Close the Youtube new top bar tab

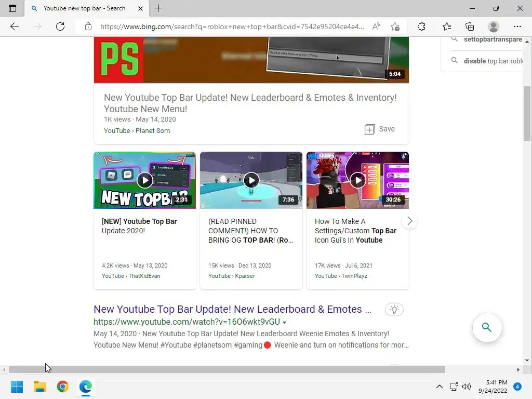(x=140, y=8)
